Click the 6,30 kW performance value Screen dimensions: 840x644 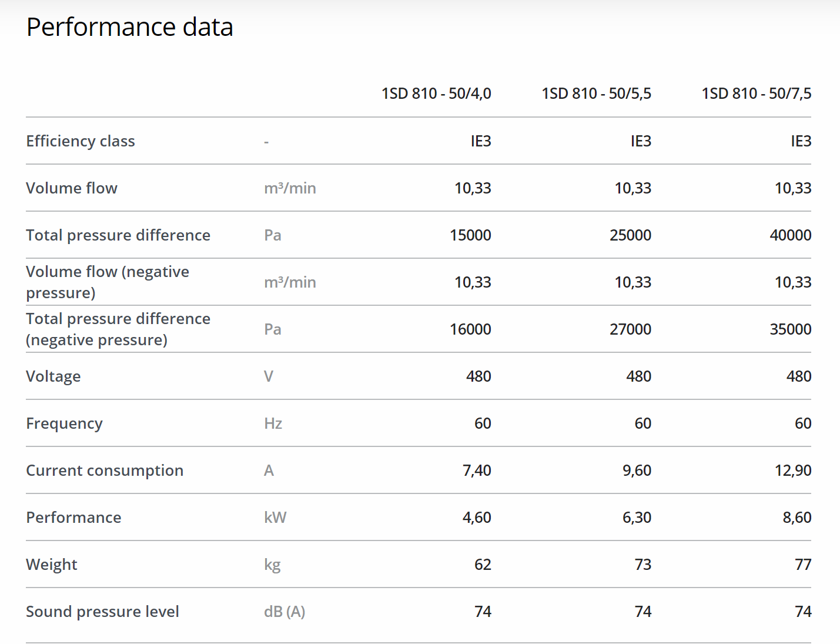[637, 518]
